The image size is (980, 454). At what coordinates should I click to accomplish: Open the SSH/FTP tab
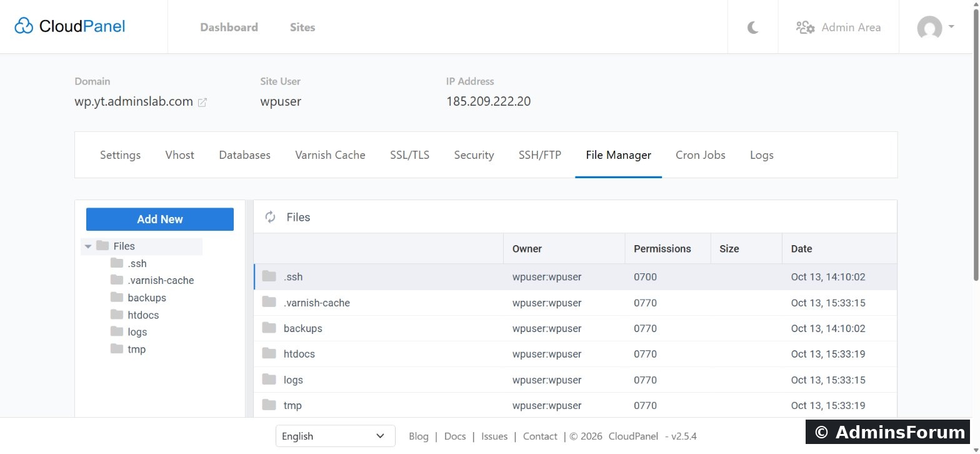click(540, 155)
